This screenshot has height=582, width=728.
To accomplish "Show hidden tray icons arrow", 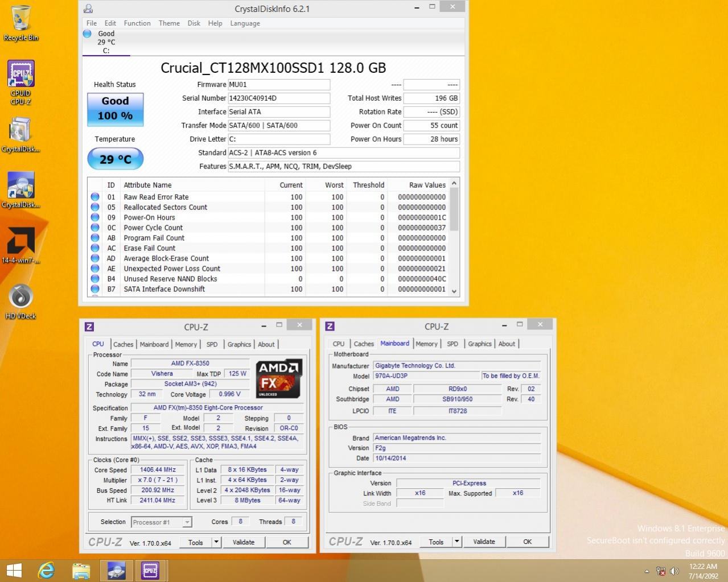I will tap(647, 571).
